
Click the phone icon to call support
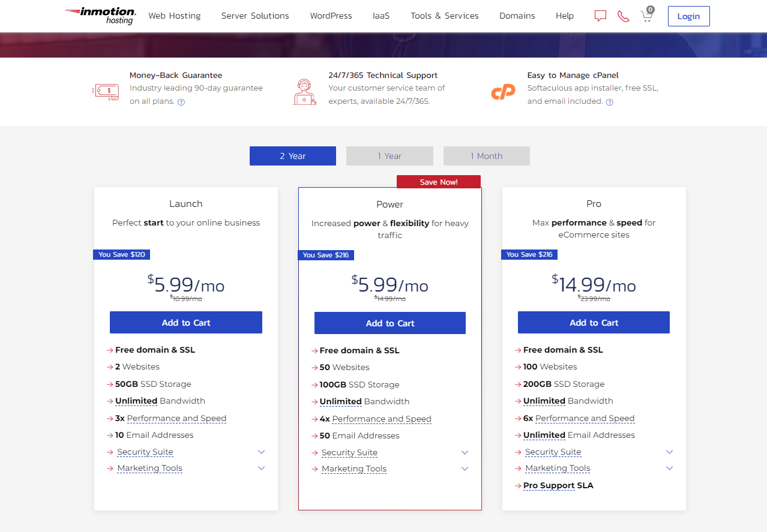point(623,16)
